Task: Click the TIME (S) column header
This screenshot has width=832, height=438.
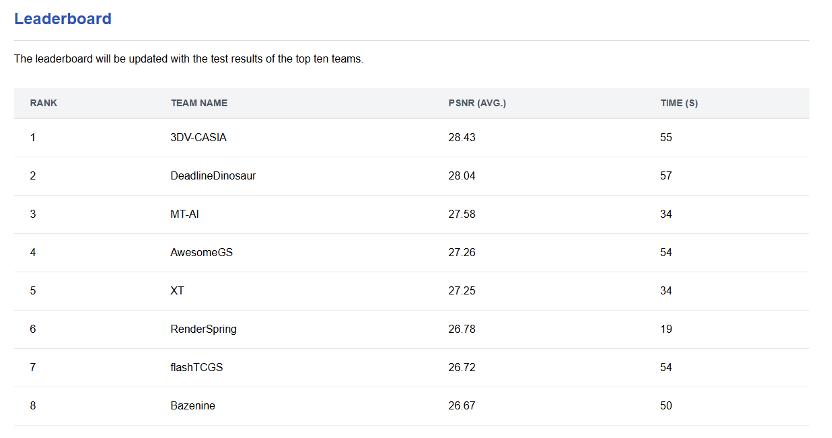Action: pyautogui.click(x=679, y=103)
